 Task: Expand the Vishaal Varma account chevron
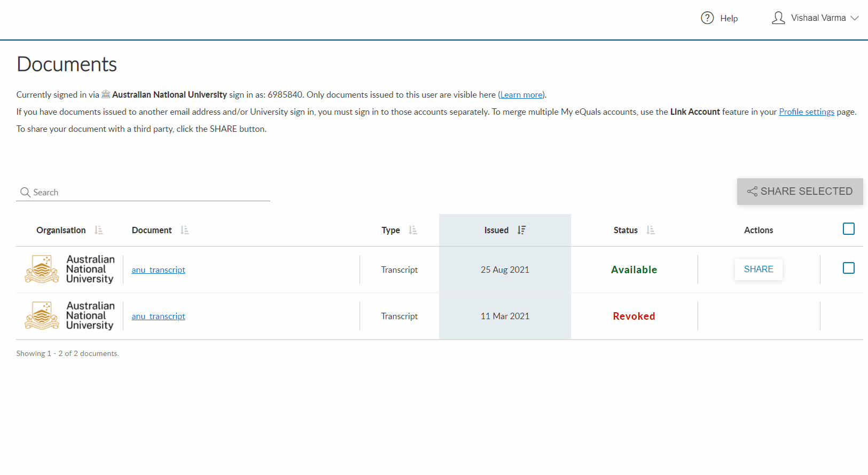click(x=855, y=18)
